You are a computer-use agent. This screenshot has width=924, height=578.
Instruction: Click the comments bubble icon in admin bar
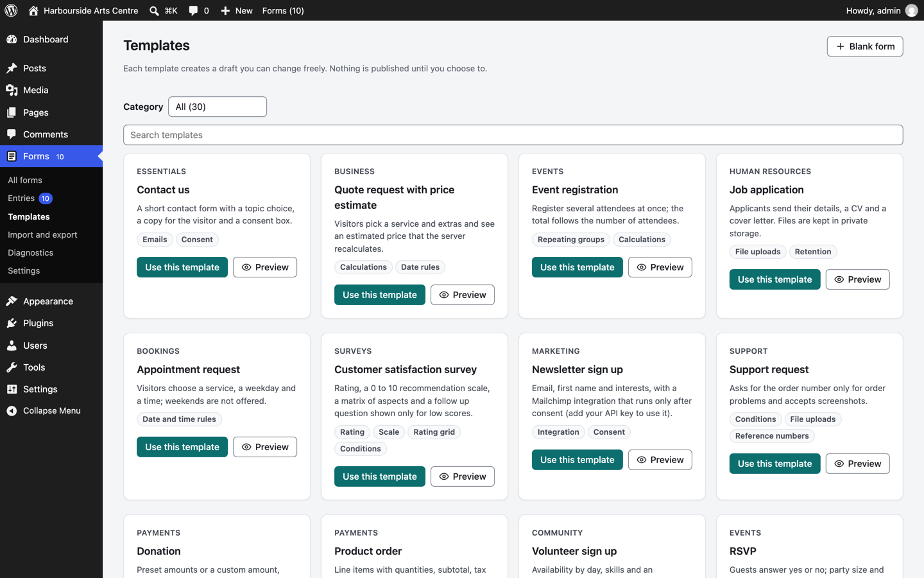point(193,11)
